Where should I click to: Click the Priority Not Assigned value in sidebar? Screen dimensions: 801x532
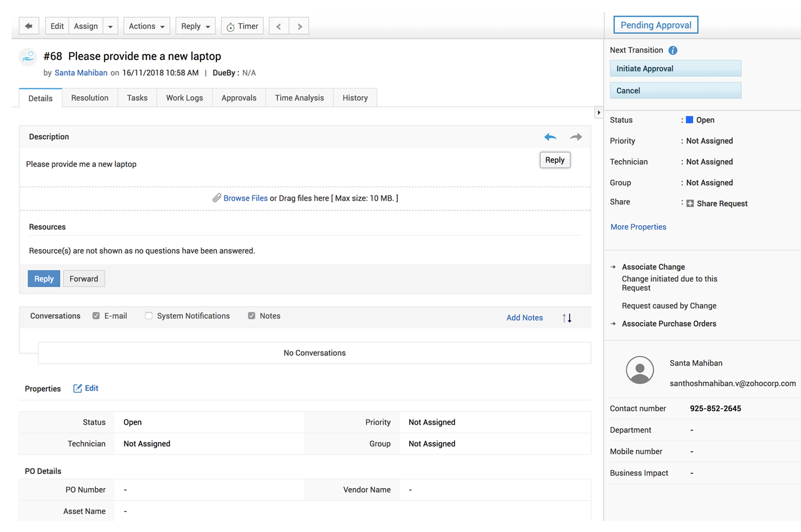709,141
